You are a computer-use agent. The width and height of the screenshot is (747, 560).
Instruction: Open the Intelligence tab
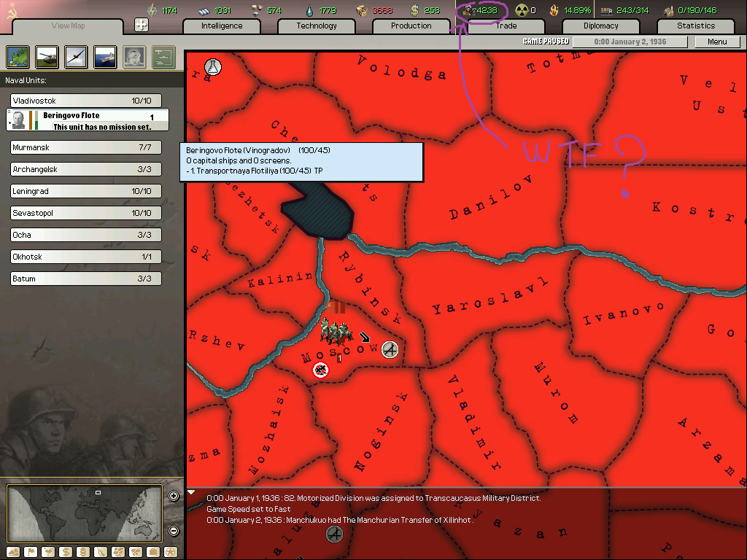click(x=222, y=26)
